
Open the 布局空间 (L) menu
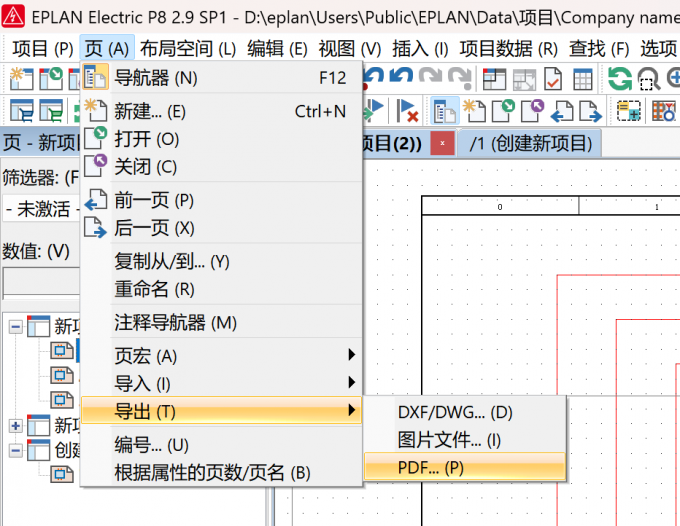(x=187, y=49)
